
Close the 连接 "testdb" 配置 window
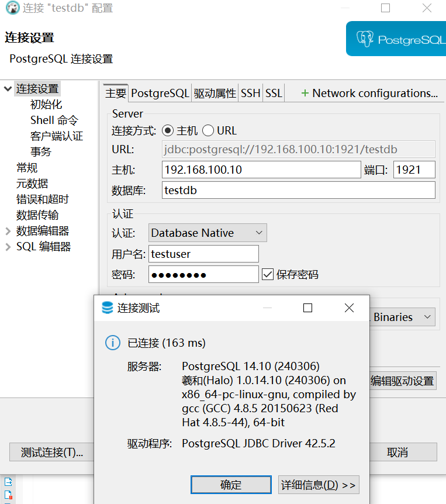tap(427, 8)
